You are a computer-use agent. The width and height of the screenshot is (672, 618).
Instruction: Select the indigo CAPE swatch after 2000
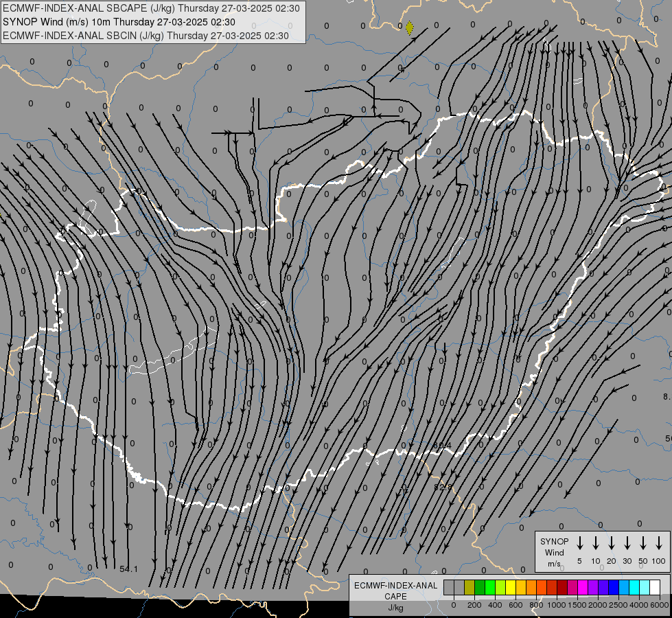(604, 588)
